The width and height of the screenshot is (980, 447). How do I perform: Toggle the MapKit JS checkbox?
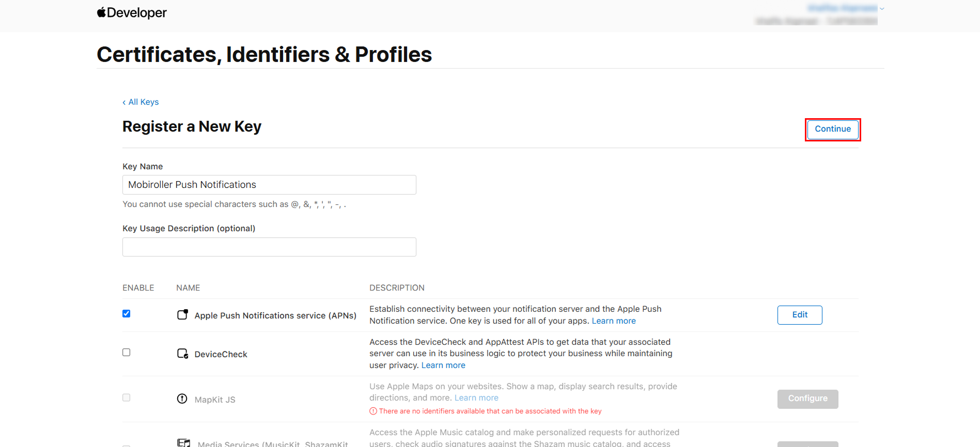pyautogui.click(x=127, y=397)
